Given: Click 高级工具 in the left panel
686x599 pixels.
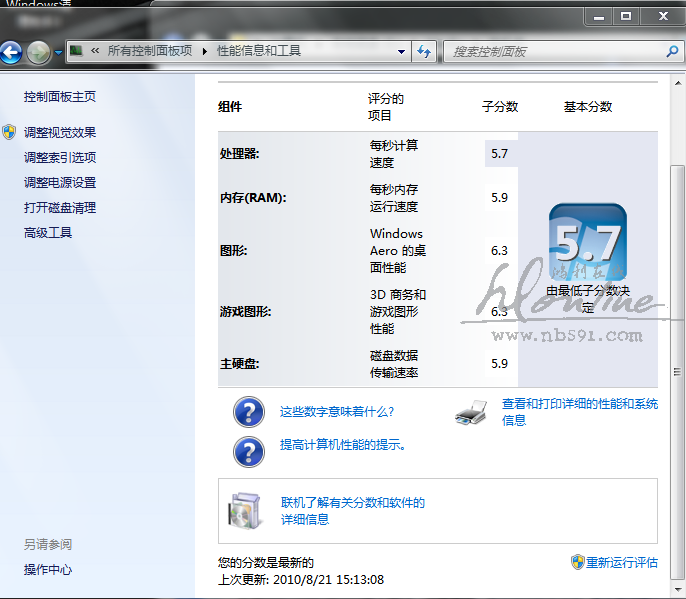Looking at the screenshot, I should 48,233.
